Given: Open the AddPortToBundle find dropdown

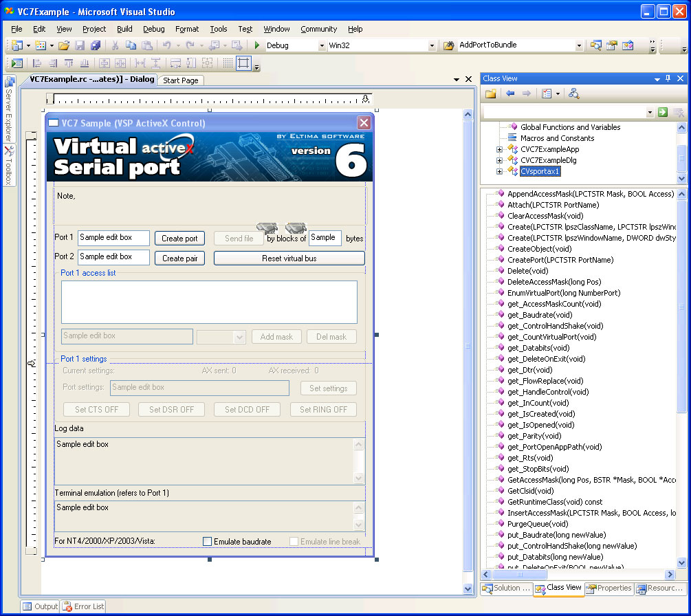Looking at the screenshot, I should (579, 45).
